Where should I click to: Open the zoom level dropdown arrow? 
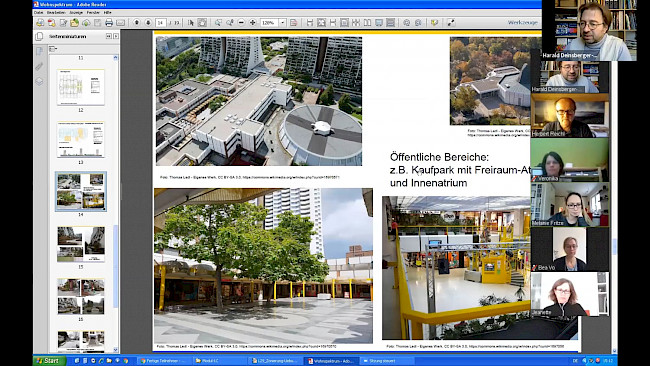pos(283,23)
